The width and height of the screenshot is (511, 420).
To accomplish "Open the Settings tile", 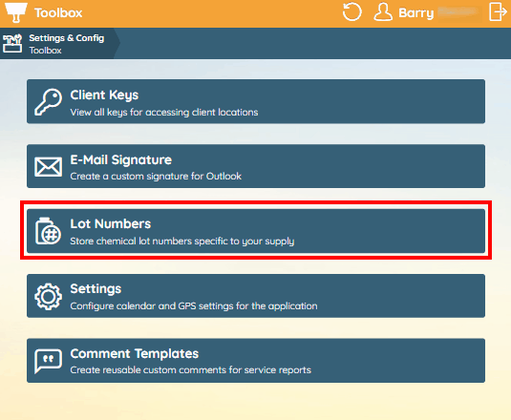I will click(x=256, y=296).
